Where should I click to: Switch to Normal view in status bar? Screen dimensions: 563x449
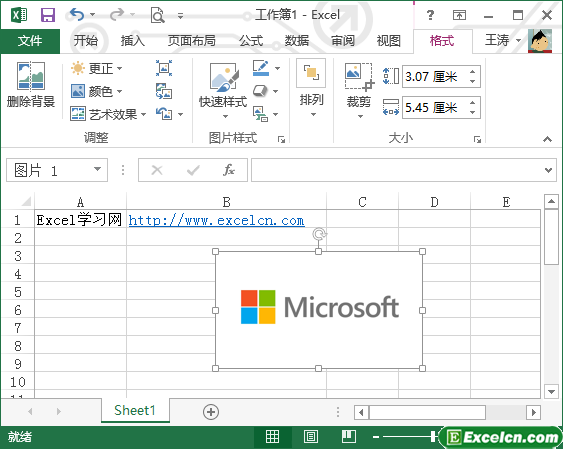pos(272,437)
